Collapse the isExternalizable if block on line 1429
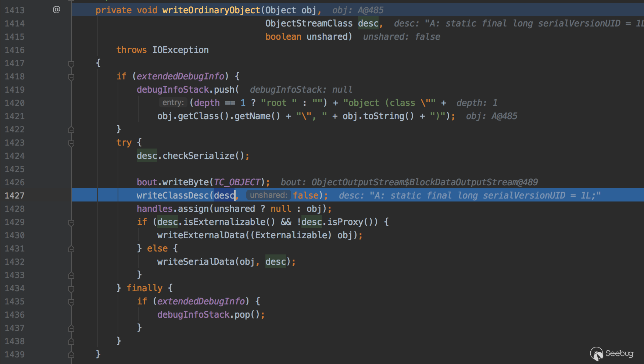644x364 pixels. (x=71, y=222)
